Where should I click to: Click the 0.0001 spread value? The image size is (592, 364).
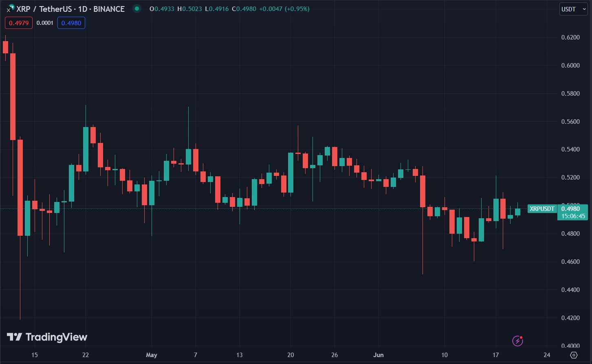[45, 23]
